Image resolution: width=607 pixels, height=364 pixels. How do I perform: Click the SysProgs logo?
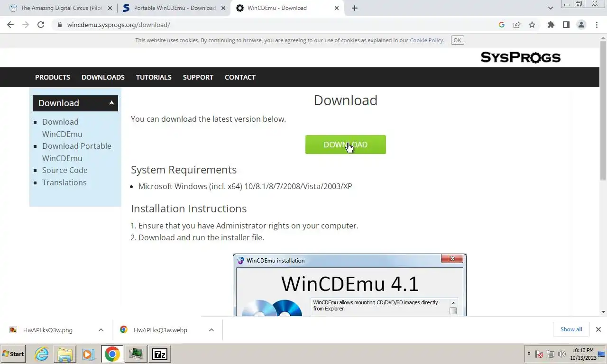click(520, 57)
